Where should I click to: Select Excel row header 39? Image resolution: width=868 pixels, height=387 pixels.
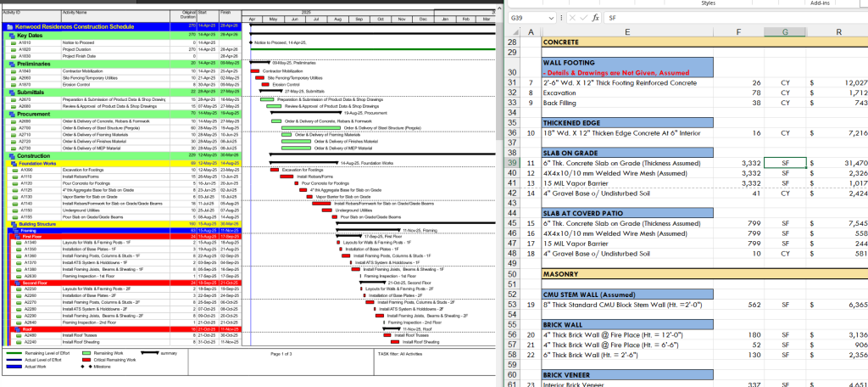[512, 164]
